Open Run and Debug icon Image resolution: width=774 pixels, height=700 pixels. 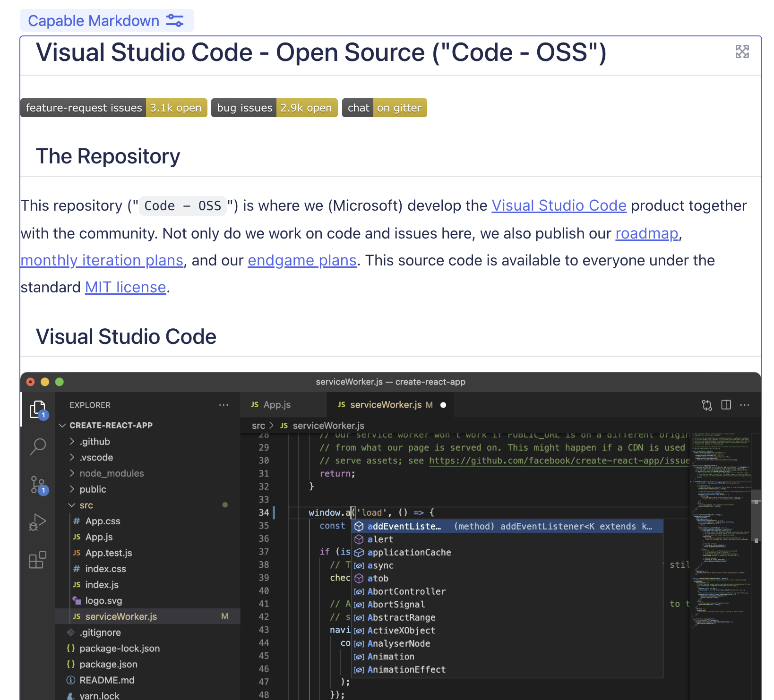(x=38, y=522)
